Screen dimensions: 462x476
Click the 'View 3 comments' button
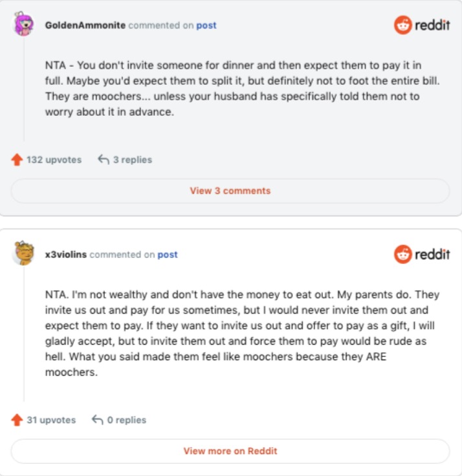coord(230,191)
